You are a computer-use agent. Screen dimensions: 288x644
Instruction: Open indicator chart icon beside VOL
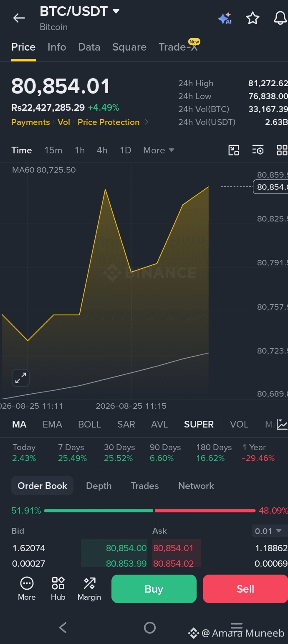click(x=282, y=424)
